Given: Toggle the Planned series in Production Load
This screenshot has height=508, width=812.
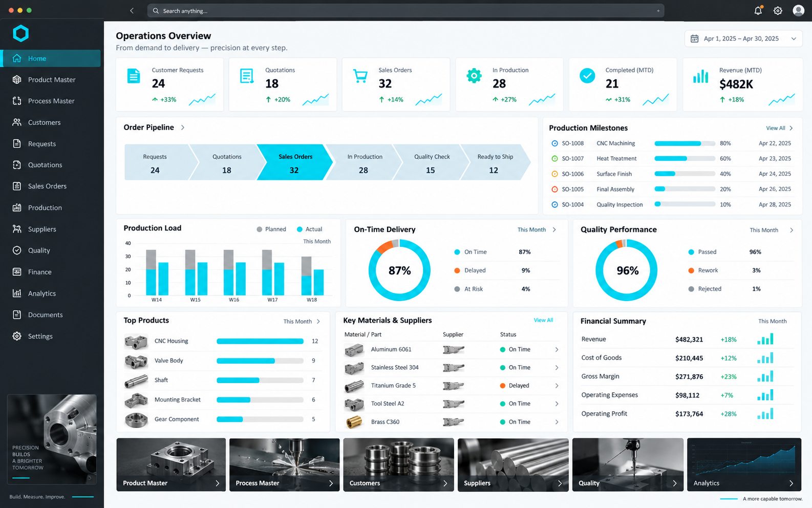Looking at the screenshot, I should pos(271,229).
